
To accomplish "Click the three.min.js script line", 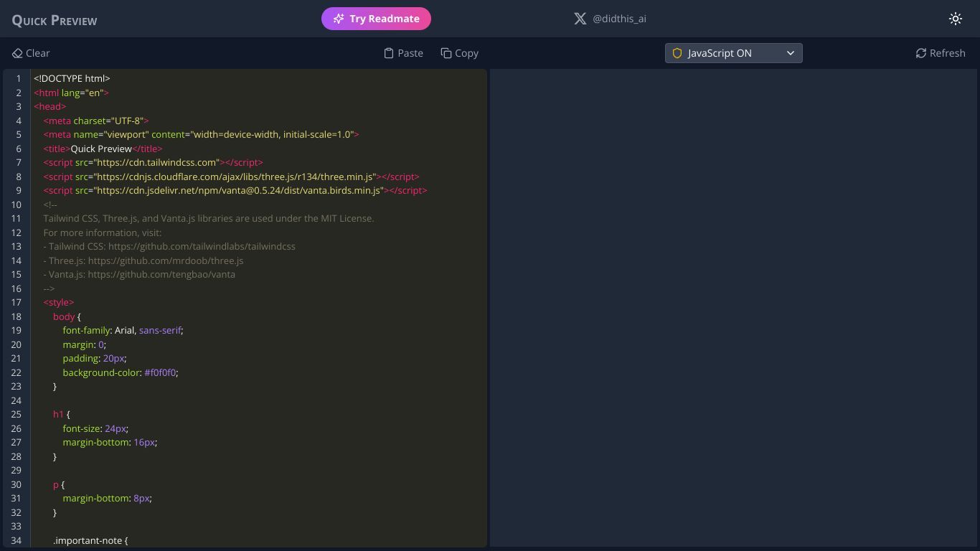I will (x=231, y=176).
